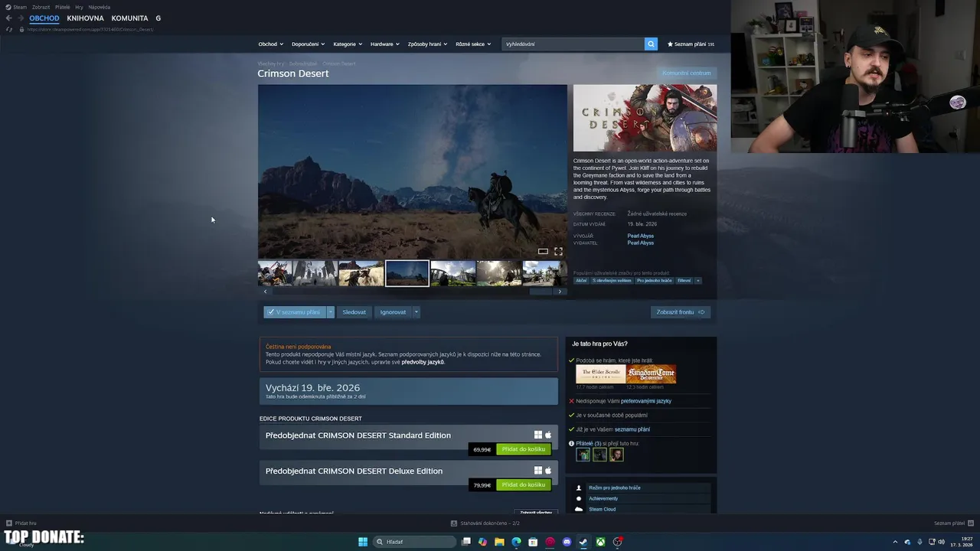Expand the Způsoby hraní menu
This screenshot has height=551, width=980.
click(427, 44)
